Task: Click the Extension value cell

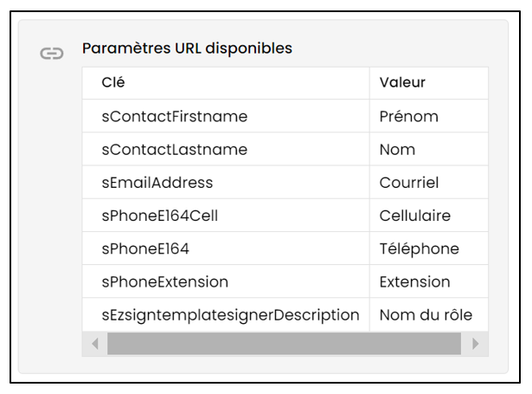Action: (429, 282)
